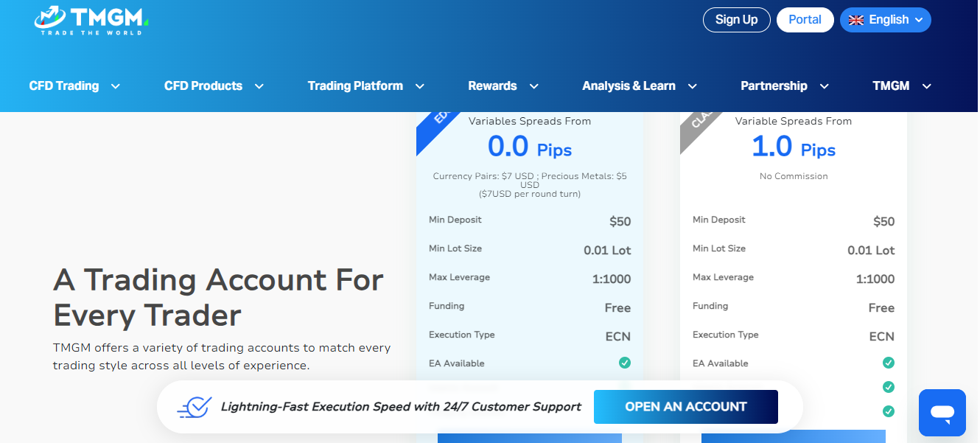Click the 'No Commission' text

click(x=794, y=176)
